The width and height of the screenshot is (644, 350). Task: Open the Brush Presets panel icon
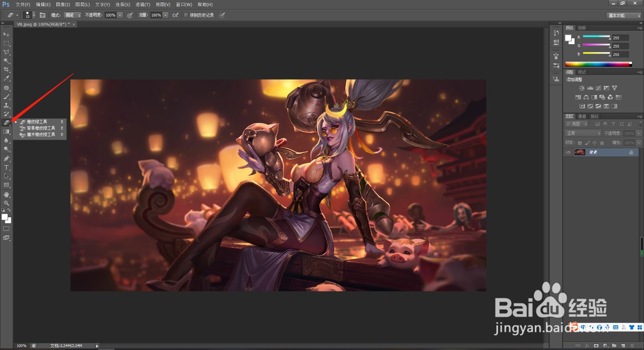(x=556, y=65)
